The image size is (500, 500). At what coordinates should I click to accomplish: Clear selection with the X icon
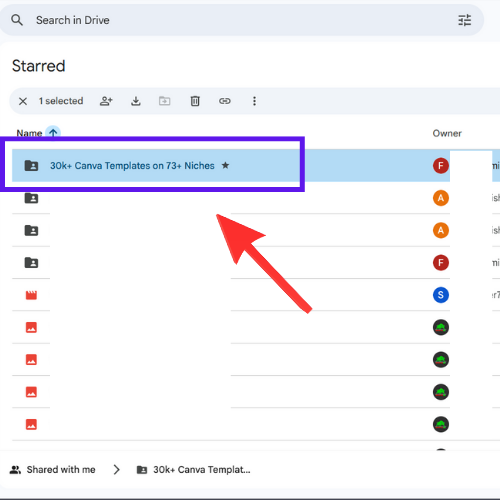(23, 101)
